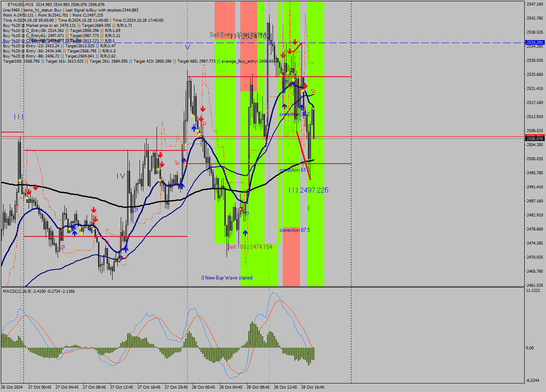Click the 'correction 38.2' label
546x392 pixels.
click(x=295, y=114)
